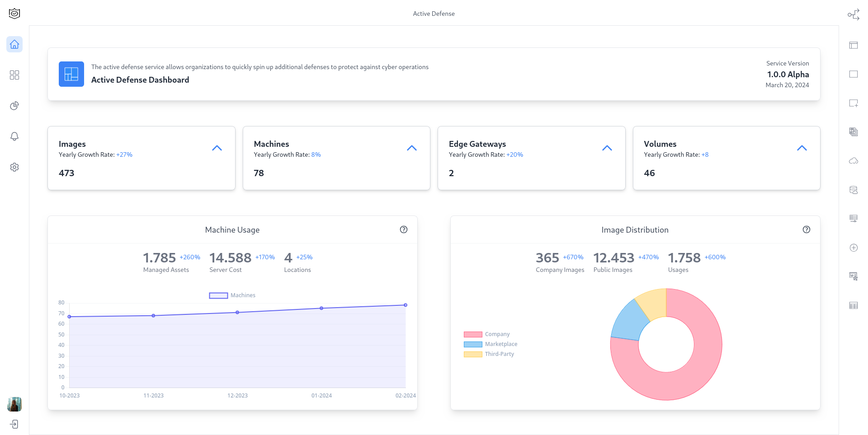
Task: Click the user avatar photo
Action: point(14,404)
